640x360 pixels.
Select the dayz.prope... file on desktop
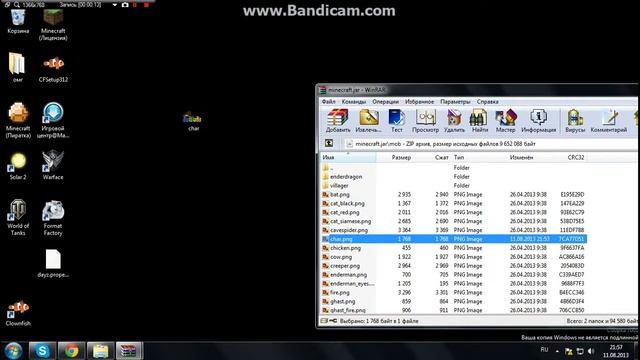(x=53, y=264)
